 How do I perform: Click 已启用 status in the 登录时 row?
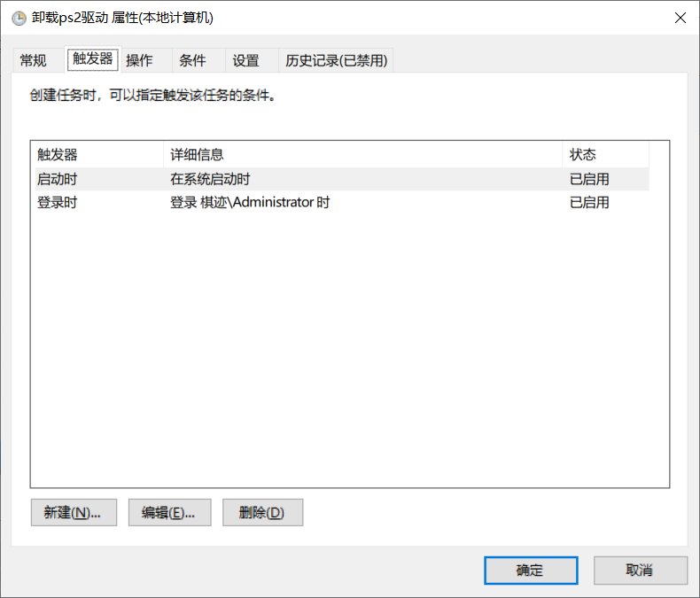589,202
